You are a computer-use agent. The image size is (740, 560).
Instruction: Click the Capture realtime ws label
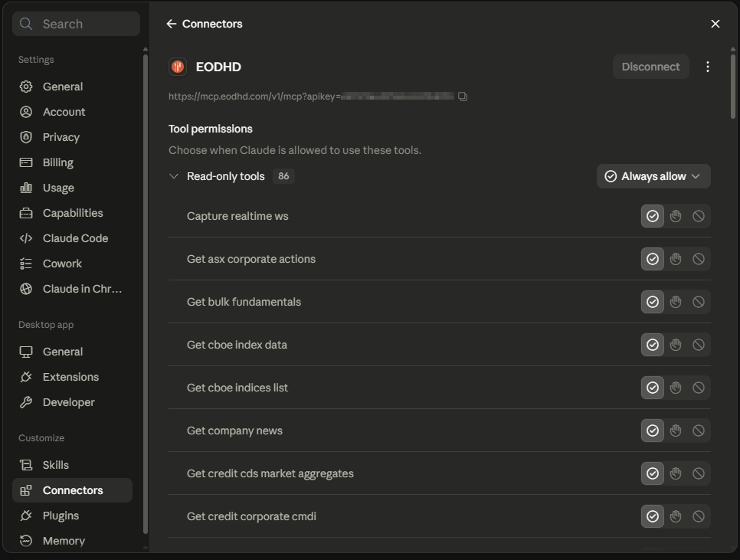(x=237, y=216)
